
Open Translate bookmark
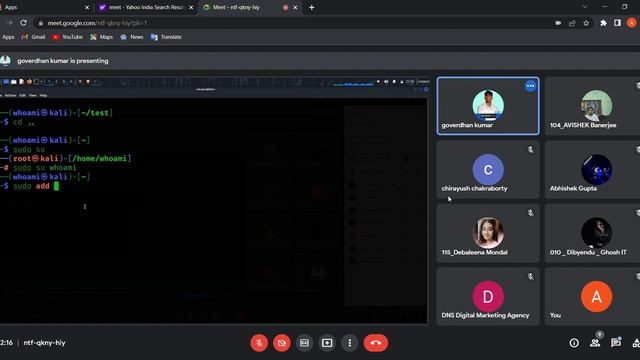click(x=166, y=37)
